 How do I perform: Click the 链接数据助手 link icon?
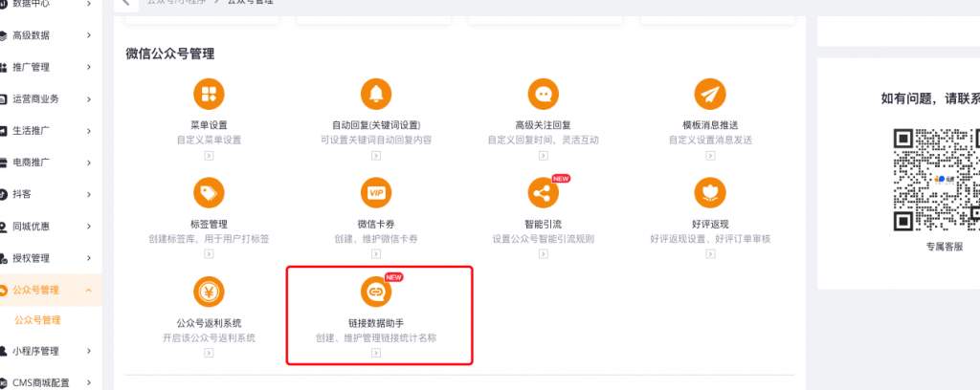(376, 292)
